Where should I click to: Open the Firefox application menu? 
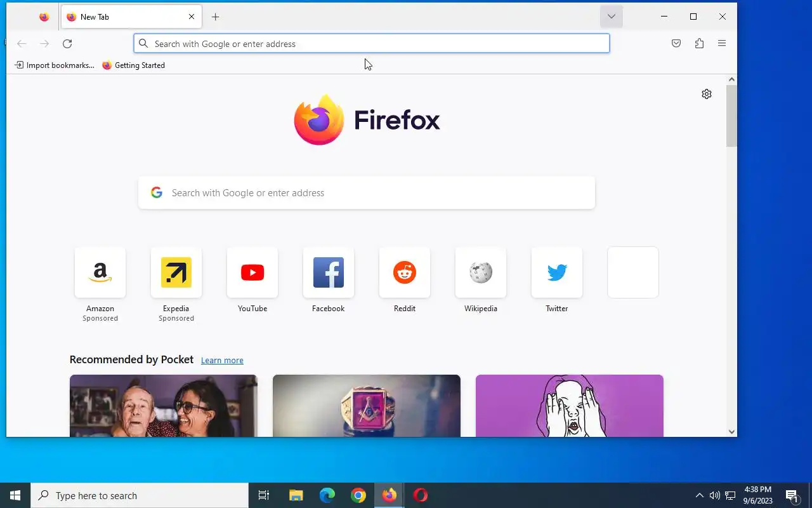[722, 44]
